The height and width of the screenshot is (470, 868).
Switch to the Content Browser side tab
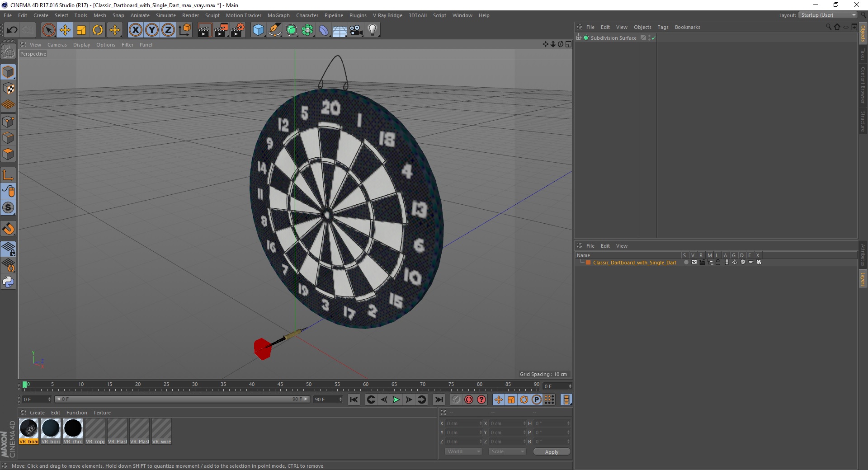863,85
